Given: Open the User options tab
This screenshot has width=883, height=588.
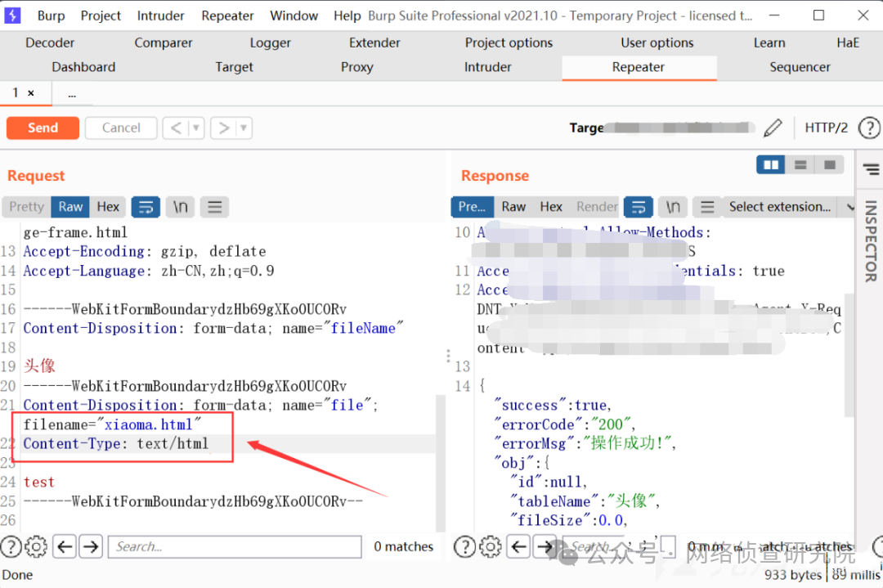Looking at the screenshot, I should [657, 43].
